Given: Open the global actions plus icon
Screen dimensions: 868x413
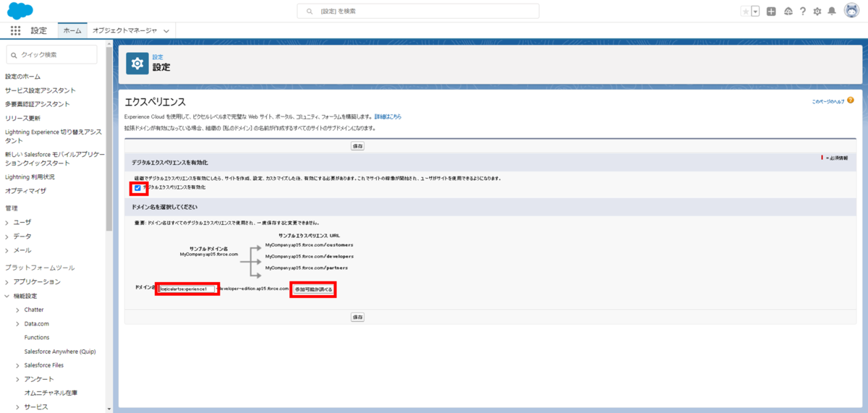Looking at the screenshot, I should click(772, 12).
